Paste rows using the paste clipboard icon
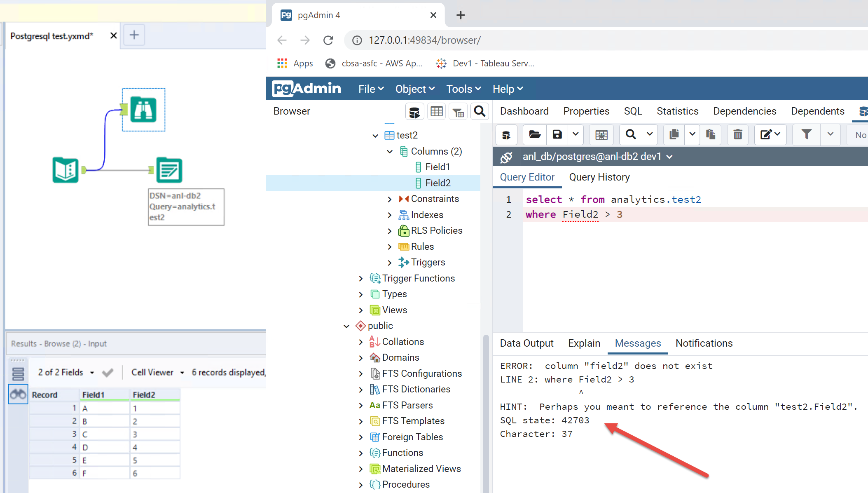This screenshot has width=868, height=493. (710, 135)
